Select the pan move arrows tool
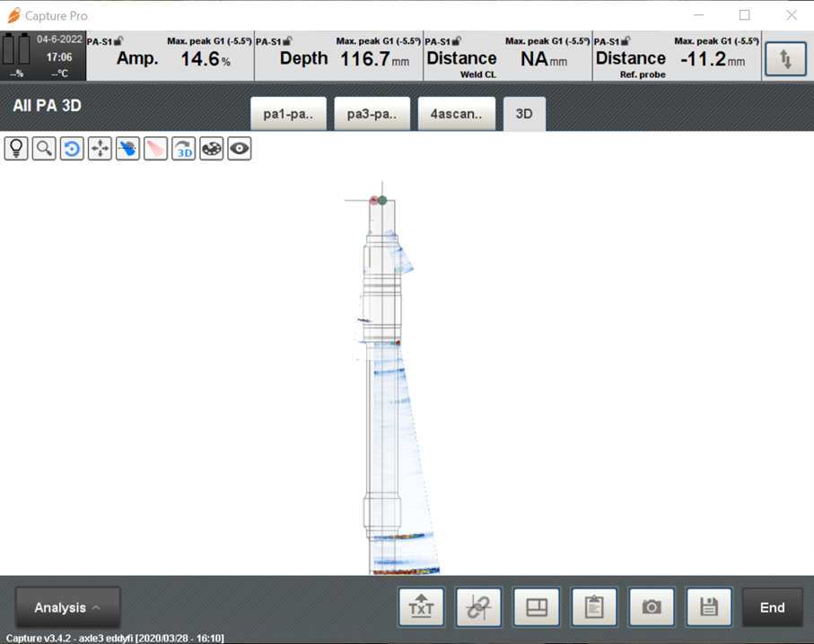Image resolution: width=814 pixels, height=644 pixels. [100, 149]
